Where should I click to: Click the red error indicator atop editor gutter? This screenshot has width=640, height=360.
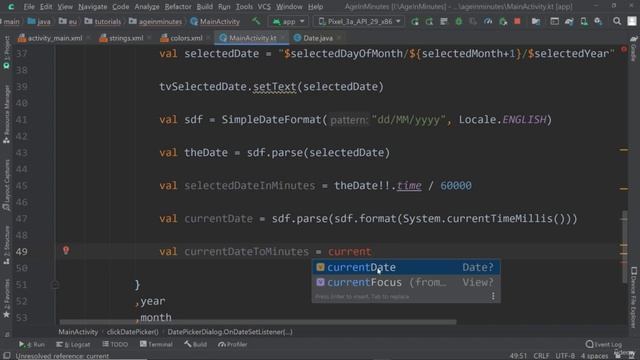(624, 49)
